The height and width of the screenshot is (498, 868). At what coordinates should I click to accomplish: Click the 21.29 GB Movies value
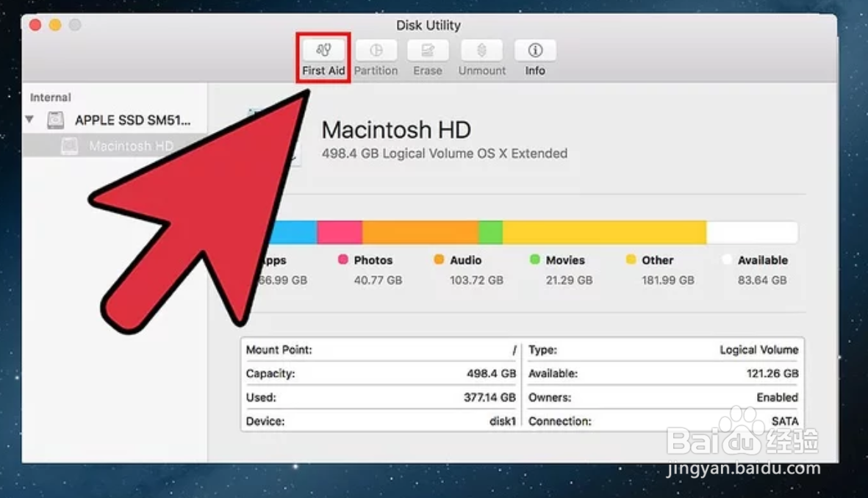point(569,281)
